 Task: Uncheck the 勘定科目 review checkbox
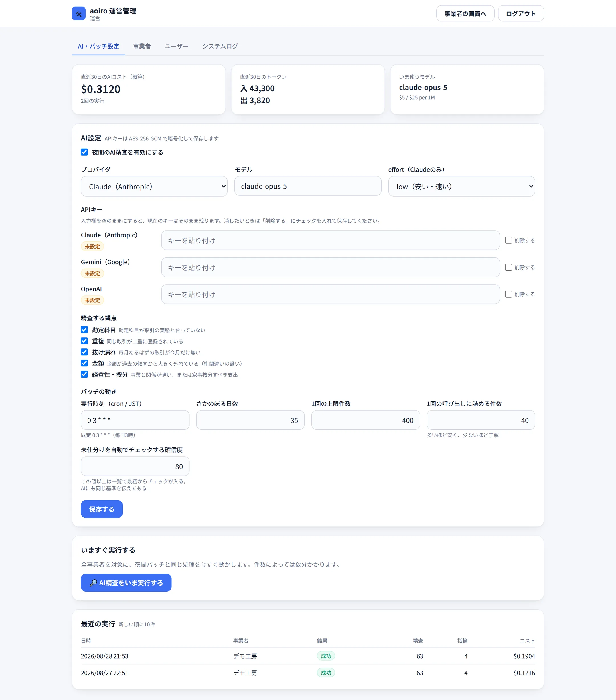[x=84, y=330]
